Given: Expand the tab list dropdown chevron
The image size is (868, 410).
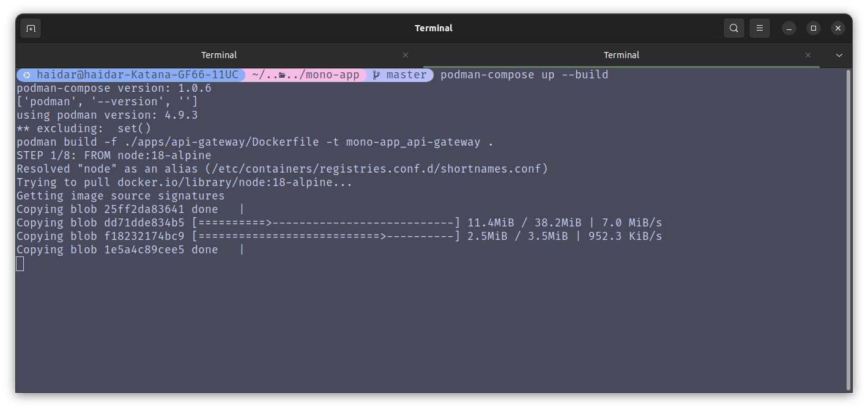Looking at the screenshot, I should click(x=839, y=55).
